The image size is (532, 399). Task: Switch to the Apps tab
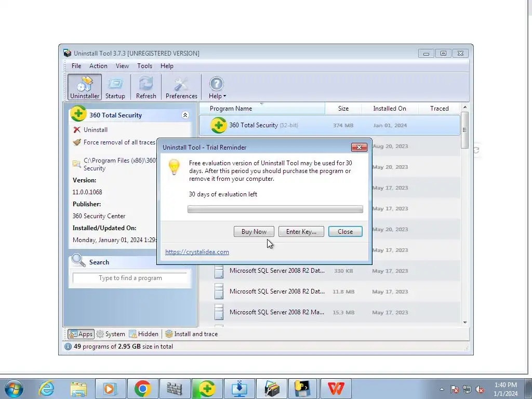[81, 334]
